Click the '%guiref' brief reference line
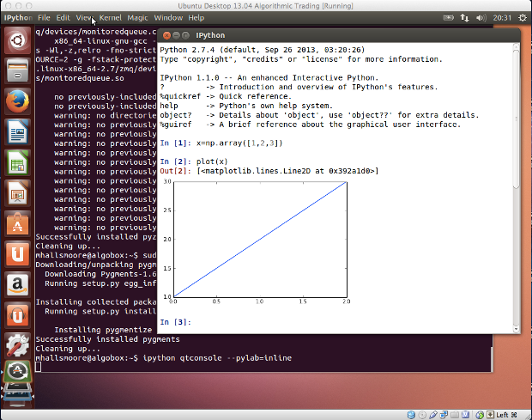Image resolution: width=532 pixels, height=420 pixels. (310, 125)
